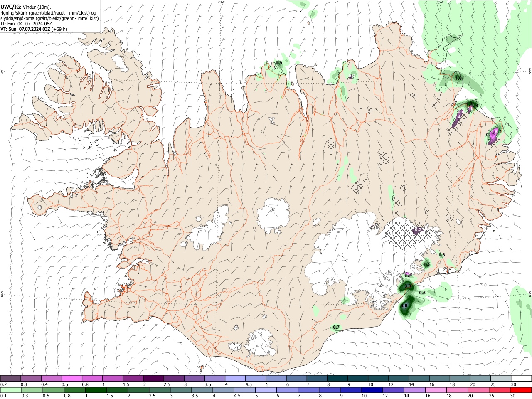Click the 4.5 label in upper legend scale
The height and width of the screenshot is (399, 532).
coord(249,384)
